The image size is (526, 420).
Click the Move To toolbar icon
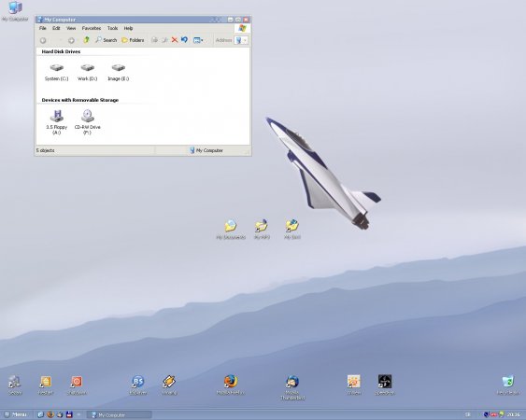coord(154,40)
